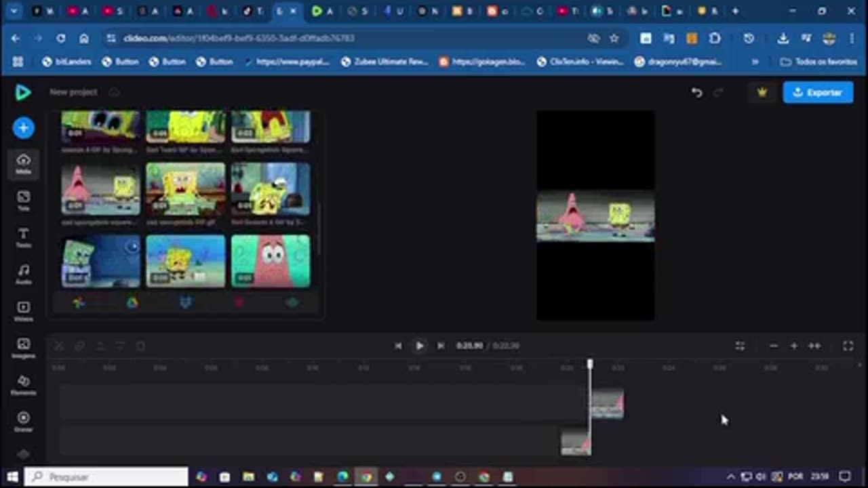
Task: Click the redo arrow icon
Action: pyautogui.click(x=719, y=92)
